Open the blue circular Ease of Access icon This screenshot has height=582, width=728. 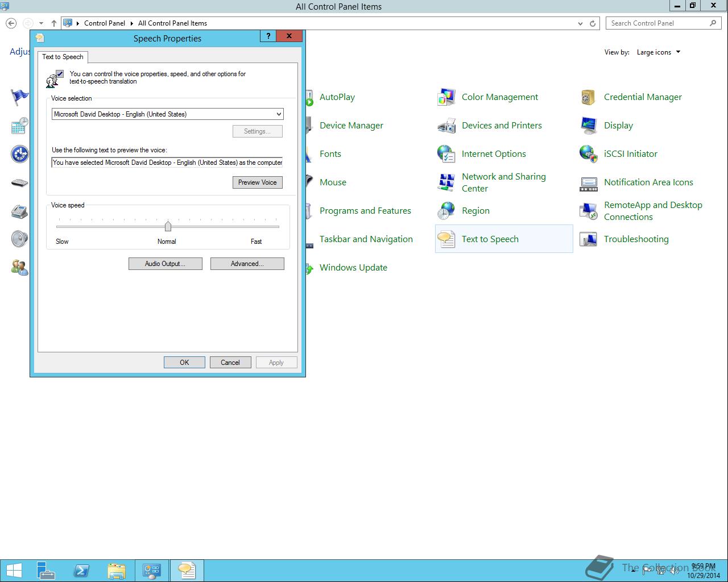point(20,154)
